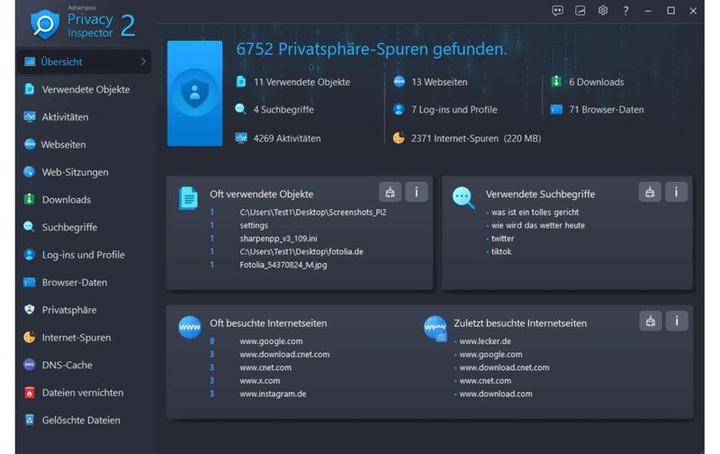Click the Suchbegriffe sidebar icon
Viewport: 720px width, 454px height.
click(29, 227)
